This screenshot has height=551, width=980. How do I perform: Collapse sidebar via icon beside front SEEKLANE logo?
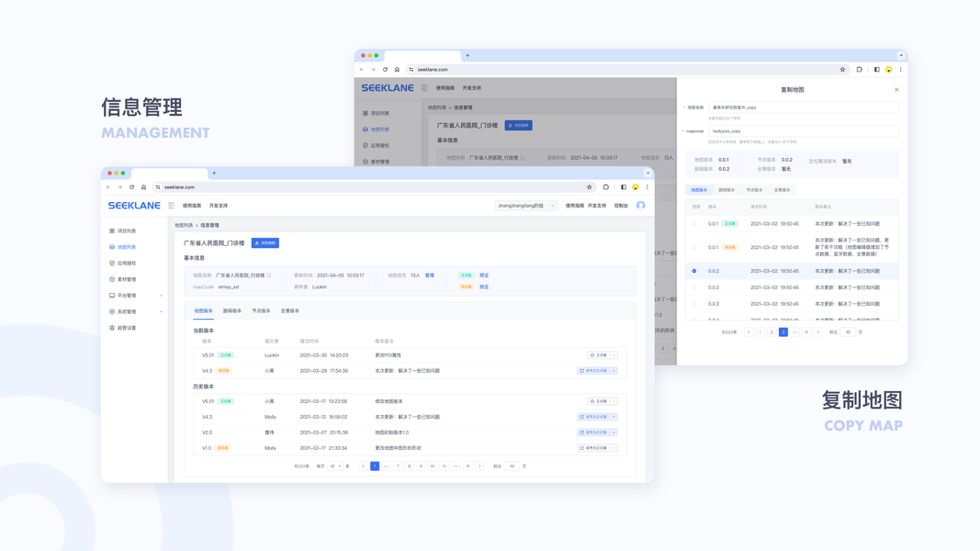(171, 206)
